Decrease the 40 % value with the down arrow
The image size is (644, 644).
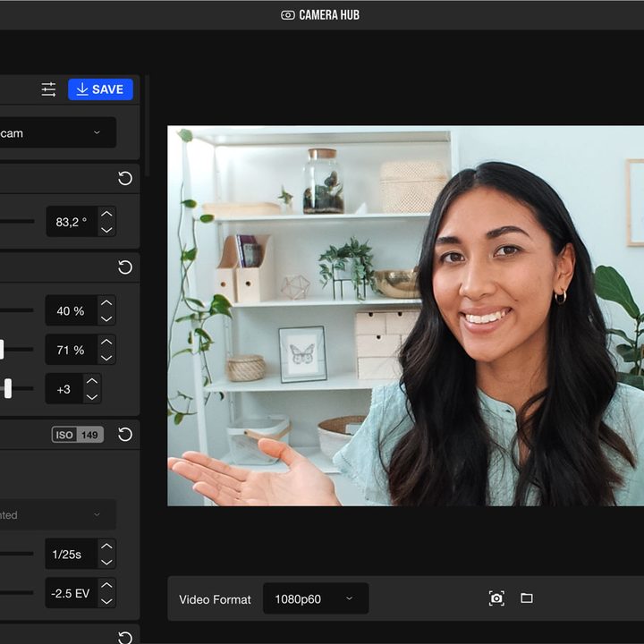106,318
